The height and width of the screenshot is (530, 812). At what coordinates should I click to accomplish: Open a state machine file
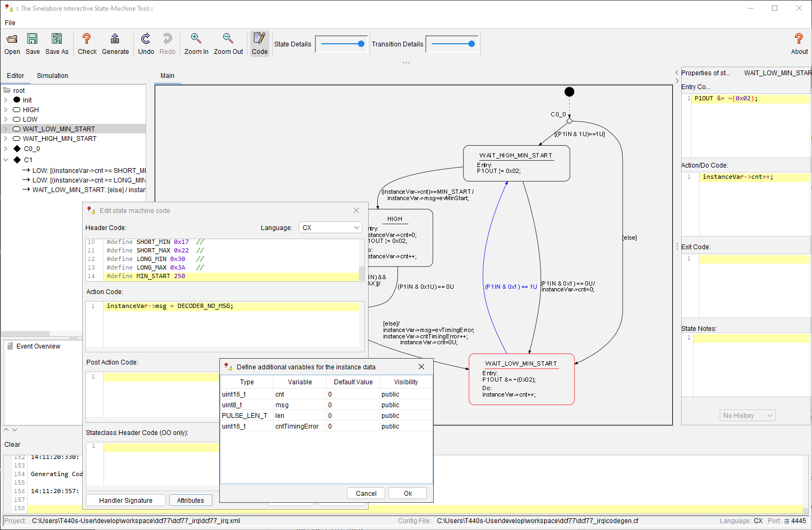tap(11, 43)
